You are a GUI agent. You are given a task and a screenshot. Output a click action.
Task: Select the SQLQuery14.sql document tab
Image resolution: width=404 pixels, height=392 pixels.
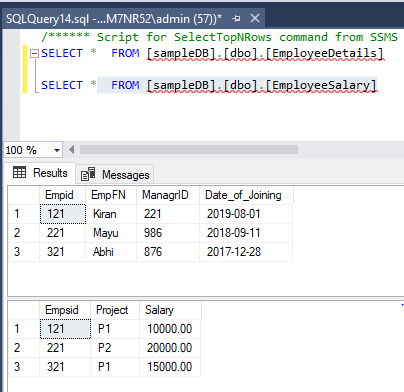point(133,19)
